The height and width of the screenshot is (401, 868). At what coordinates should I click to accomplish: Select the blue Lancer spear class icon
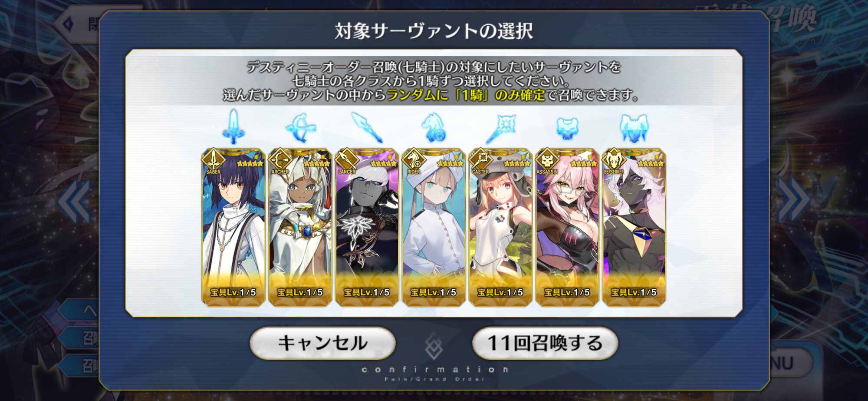coord(367,127)
